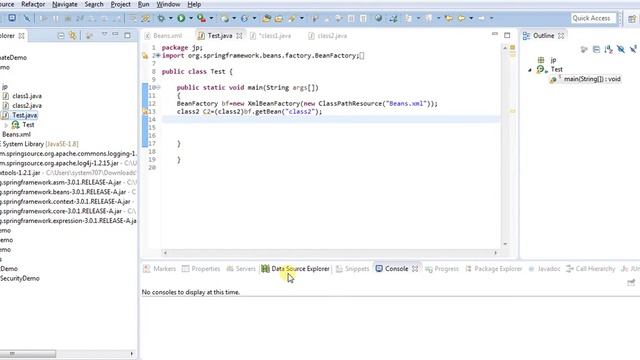Minimize the editor area
This screenshot has width=640, height=360.
[x=495, y=35]
